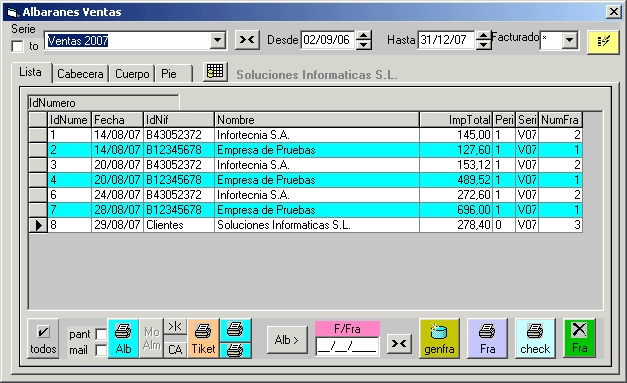The height and width of the screenshot is (383, 627).
Task: Decrease the Hasta date with down arrow
Action: point(483,45)
